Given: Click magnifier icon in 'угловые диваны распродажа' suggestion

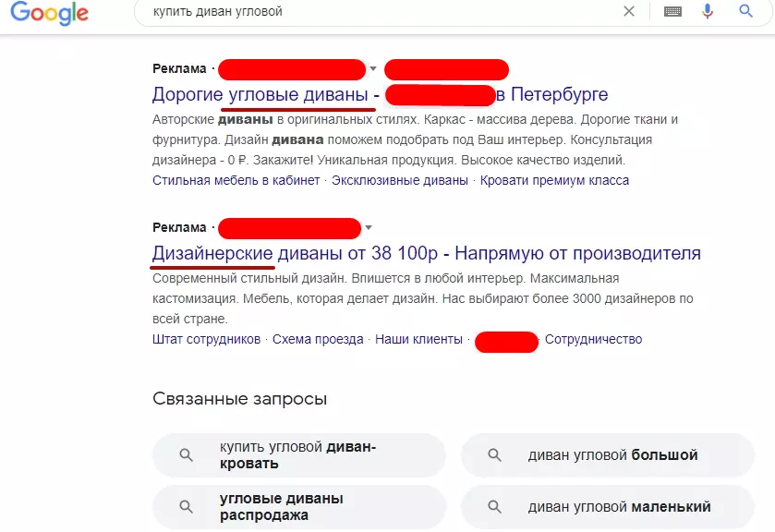Looking at the screenshot, I should 186,506.
